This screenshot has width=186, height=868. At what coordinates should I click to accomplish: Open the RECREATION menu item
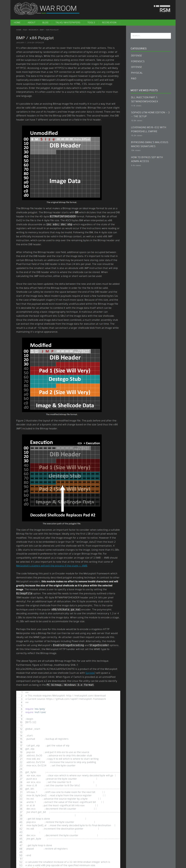pyautogui.click(x=109, y=23)
